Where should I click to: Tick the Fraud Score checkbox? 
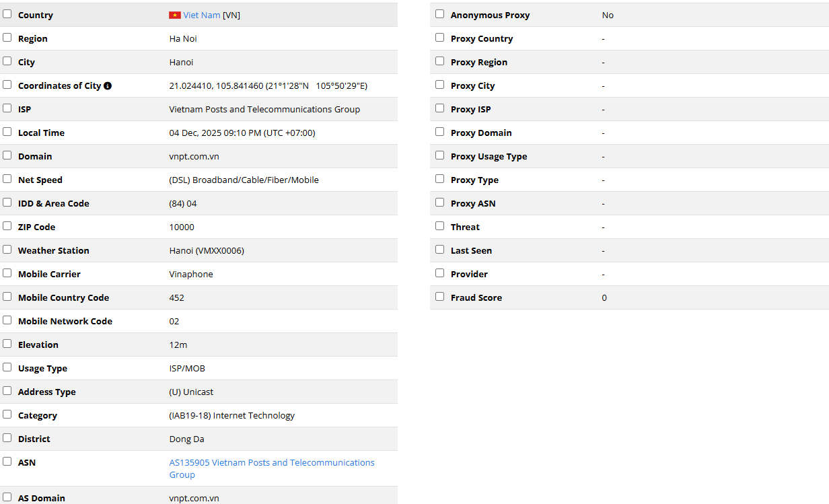point(440,297)
